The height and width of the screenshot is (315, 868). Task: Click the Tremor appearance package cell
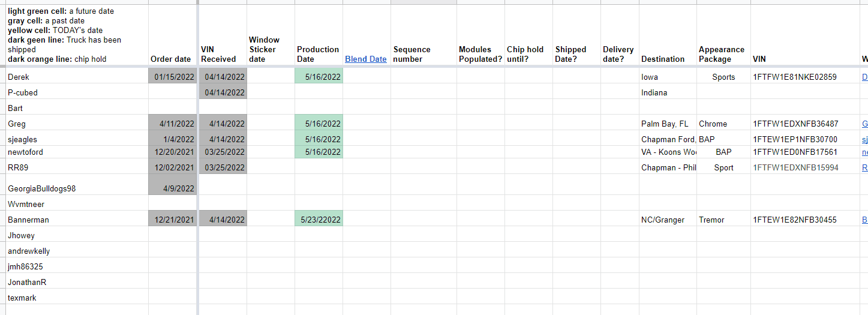click(x=711, y=220)
